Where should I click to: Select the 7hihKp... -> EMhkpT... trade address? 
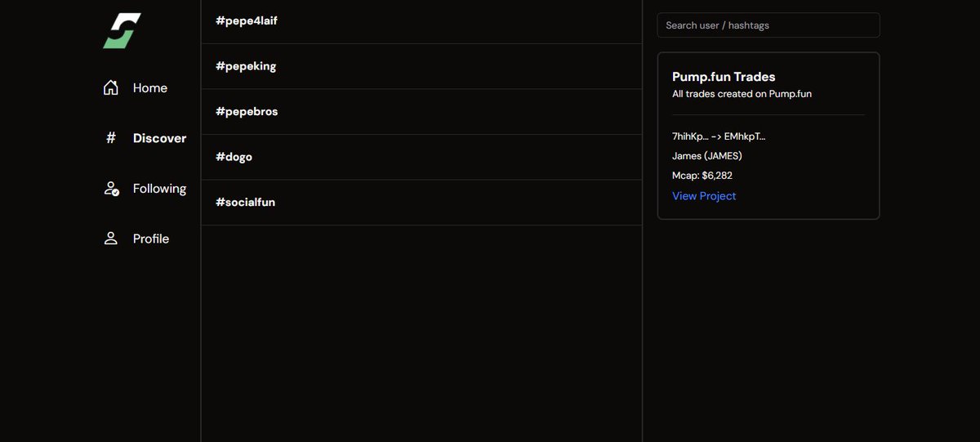(x=719, y=136)
